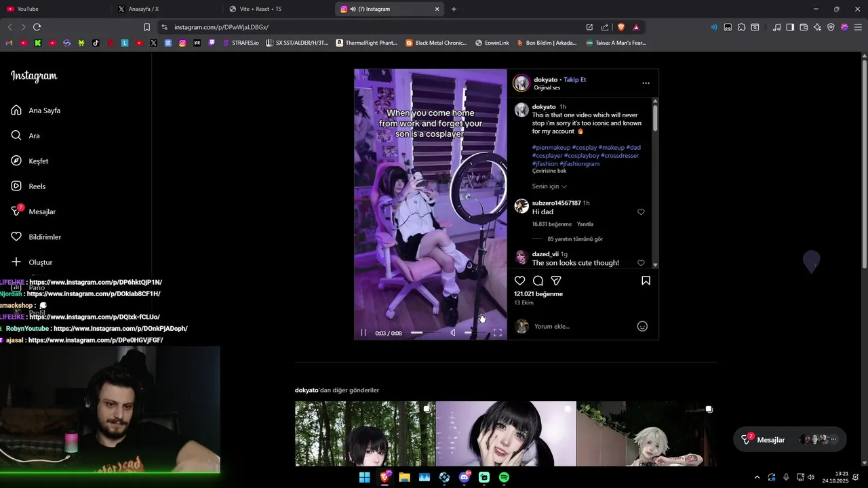Pause the video
Screen dimensions: 868x488
pyautogui.click(x=363, y=333)
